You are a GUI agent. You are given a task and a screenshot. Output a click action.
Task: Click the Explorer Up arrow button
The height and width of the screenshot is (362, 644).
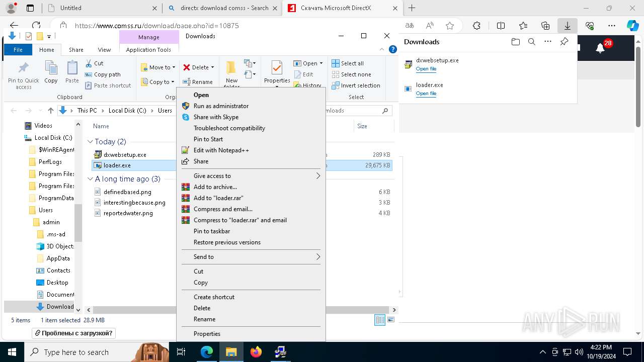point(51,111)
